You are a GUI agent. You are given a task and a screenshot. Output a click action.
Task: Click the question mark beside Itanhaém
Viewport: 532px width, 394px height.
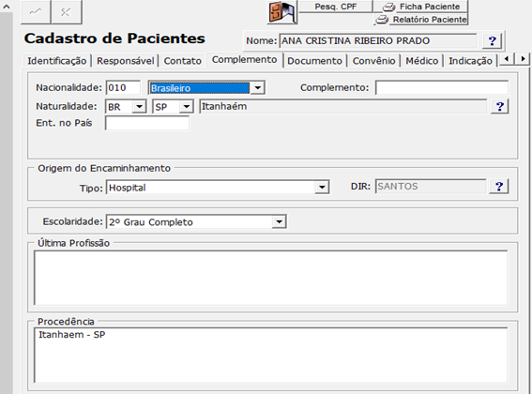[499, 107]
